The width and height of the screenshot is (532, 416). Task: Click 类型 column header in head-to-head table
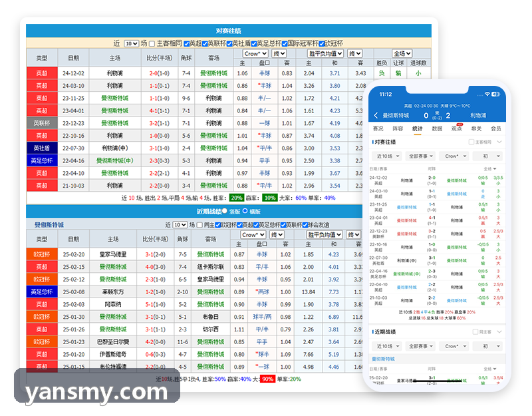tap(42, 58)
